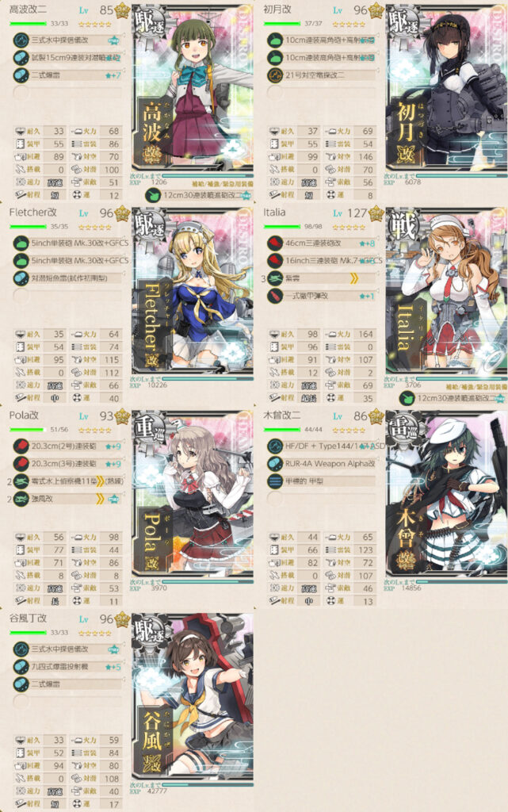Select the 九四式爆雷投射機 slot on 谷風丁改
Screen dimensions: 508x812
(67, 667)
